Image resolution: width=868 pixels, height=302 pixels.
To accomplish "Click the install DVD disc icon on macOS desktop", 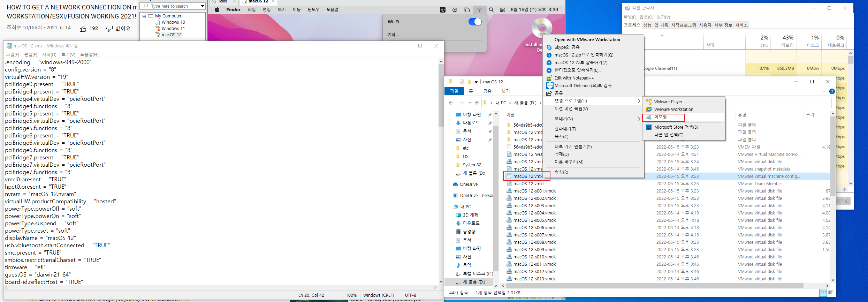I will tap(542, 27).
